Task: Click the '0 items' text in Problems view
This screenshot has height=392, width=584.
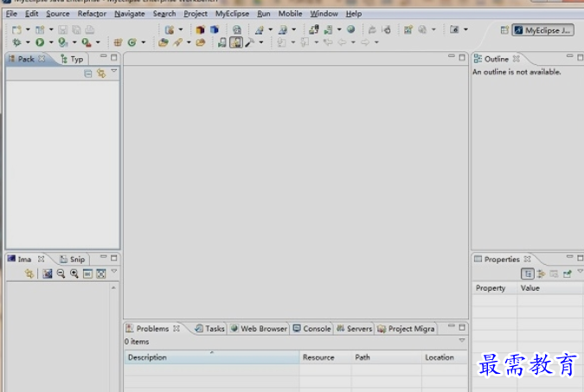Action: pyautogui.click(x=137, y=342)
